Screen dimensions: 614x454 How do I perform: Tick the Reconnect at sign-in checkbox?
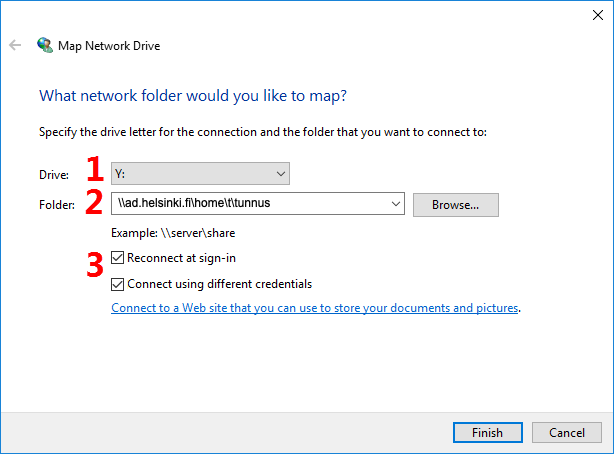[117, 258]
